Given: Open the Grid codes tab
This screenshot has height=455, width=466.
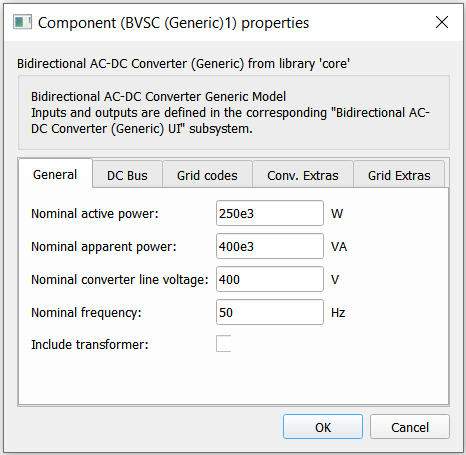Looking at the screenshot, I should click(x=207, y=175).
